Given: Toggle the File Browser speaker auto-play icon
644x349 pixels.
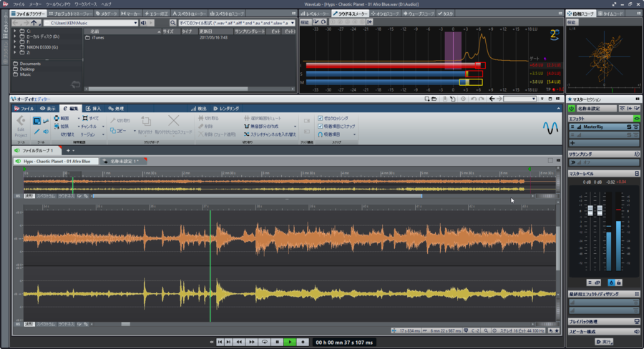Looking at the screenshot, I should coord(143,23).
